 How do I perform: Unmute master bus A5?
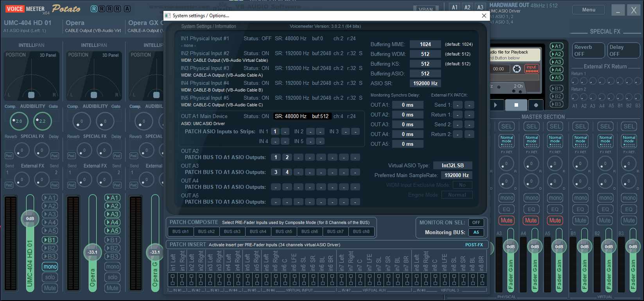coord(555,220)
